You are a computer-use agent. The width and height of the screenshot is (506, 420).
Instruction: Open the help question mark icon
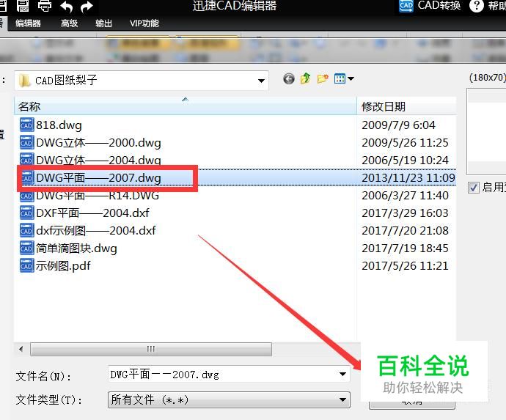pos(477,6)
